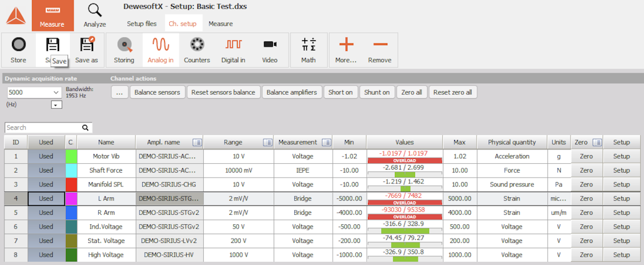Click the Dewesoft triangle logo icon
This screenshot has width=644, height=265.
pos(16,16)
